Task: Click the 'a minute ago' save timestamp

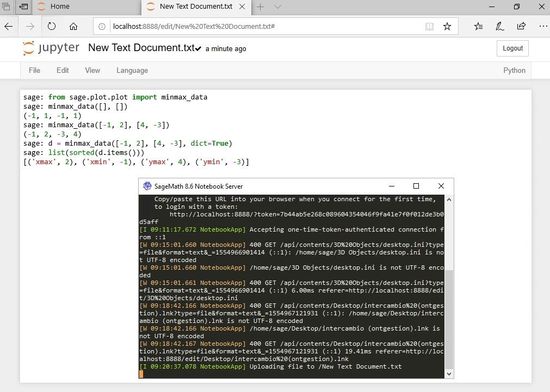Action: pyautogui.click(x=226, y=49)
